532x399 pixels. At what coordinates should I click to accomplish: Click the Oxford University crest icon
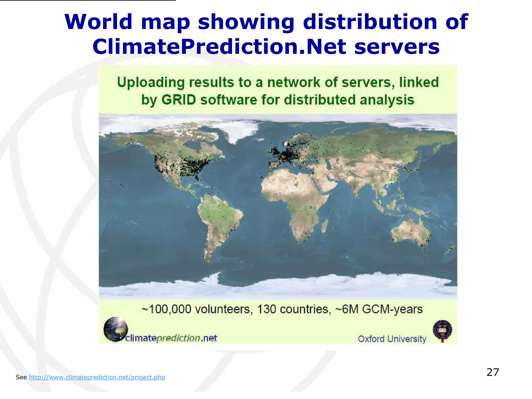442,331
